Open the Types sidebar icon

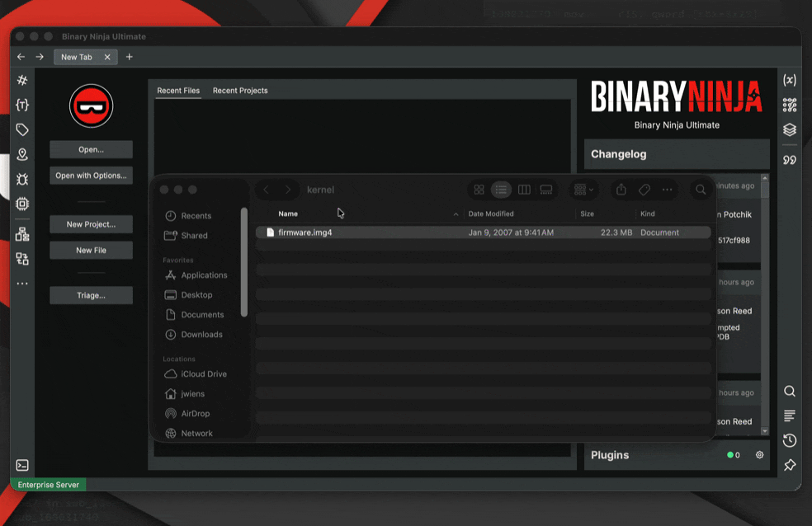(22, 105)
